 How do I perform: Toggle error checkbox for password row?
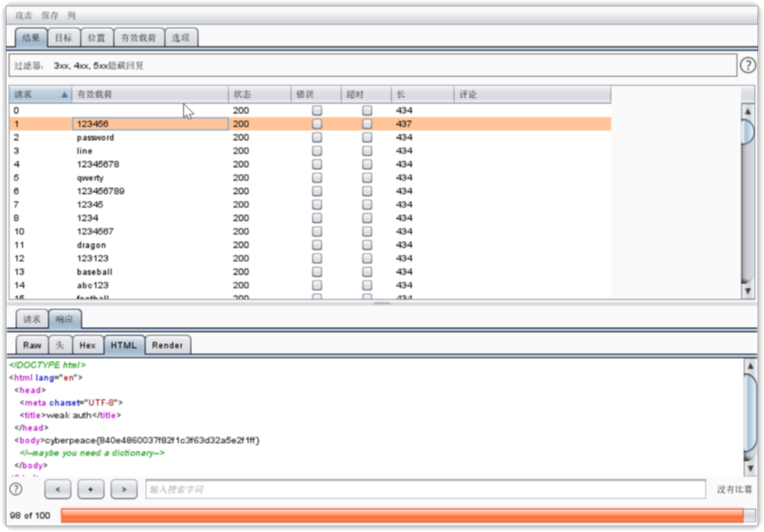coord(317,137)
